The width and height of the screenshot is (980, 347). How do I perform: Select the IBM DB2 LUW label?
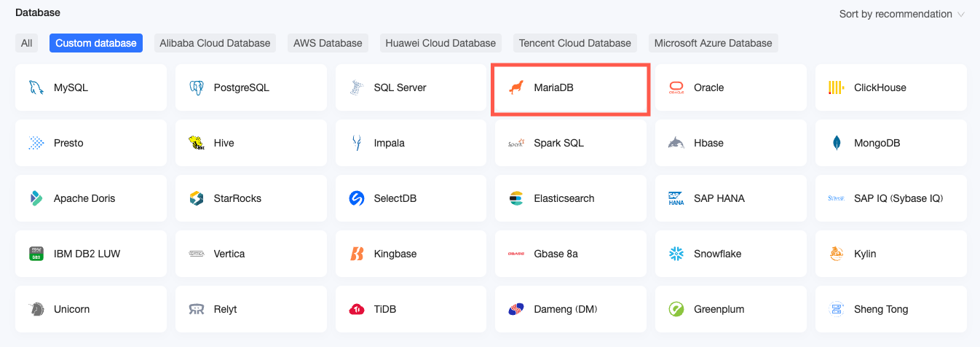coord(87,254)
